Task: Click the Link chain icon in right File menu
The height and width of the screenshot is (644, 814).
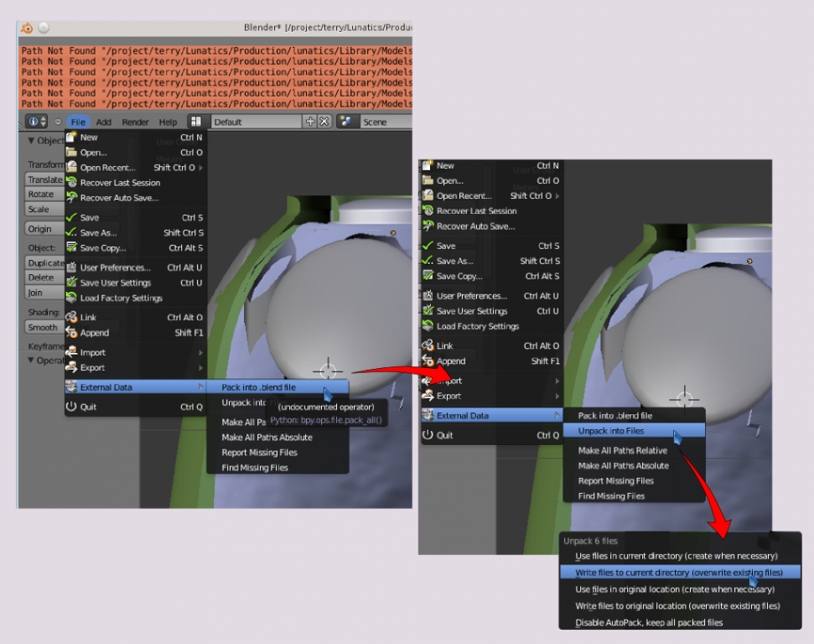Action: click(428, 345)
